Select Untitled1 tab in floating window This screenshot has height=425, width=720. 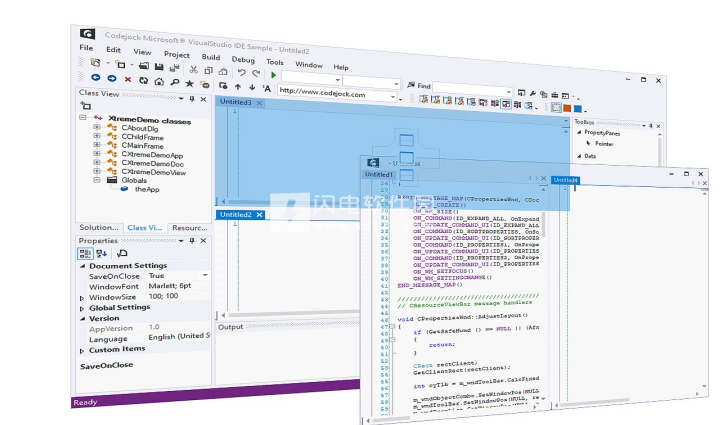click(379, 174)
